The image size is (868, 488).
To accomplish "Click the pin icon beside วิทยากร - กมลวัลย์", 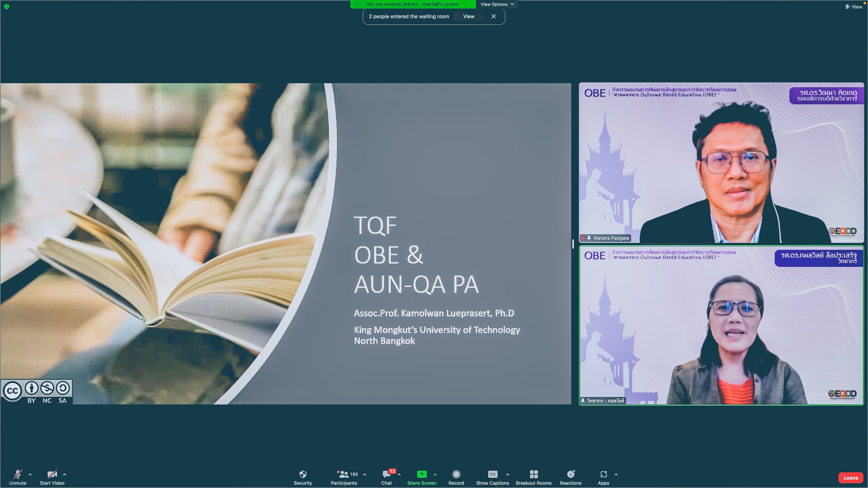I will click(x=583, y=401).
